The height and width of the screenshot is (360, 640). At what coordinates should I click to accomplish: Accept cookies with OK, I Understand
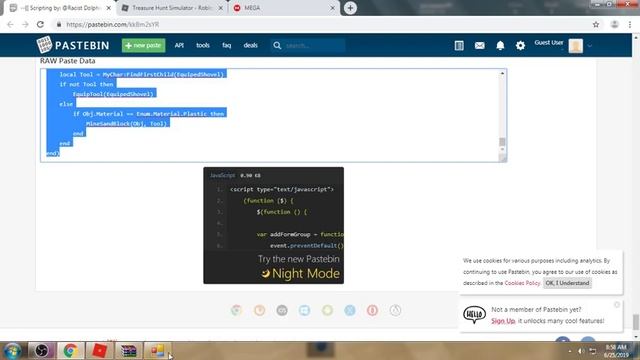[x=567, y=283]
